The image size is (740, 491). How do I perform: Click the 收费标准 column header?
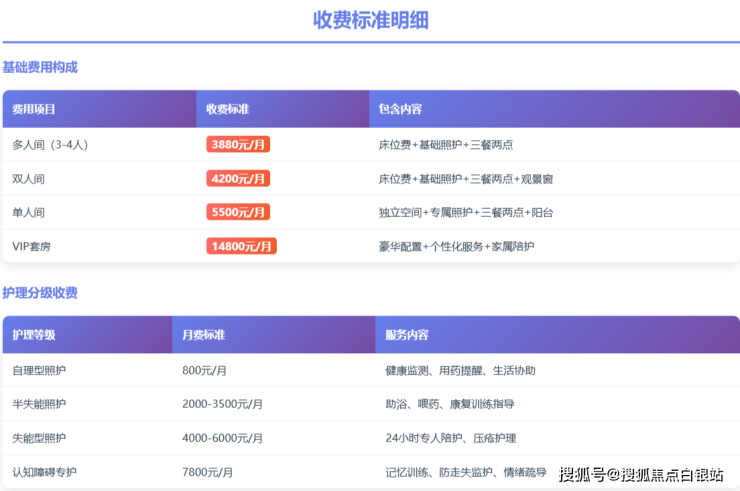pos(228,109)
